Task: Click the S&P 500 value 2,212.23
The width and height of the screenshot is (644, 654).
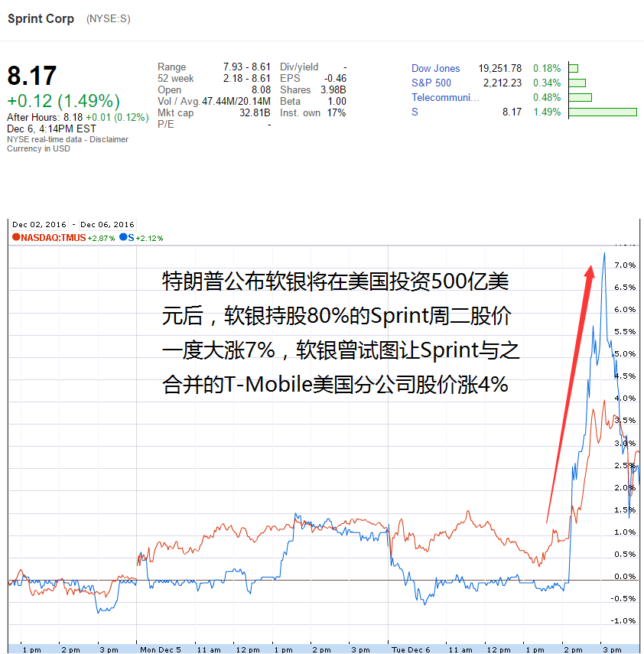Action: (x=503, y=83)
